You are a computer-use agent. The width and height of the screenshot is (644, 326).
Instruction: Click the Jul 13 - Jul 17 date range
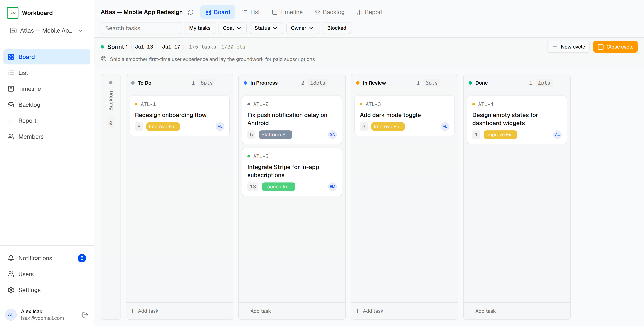pyautogui.click(x=157, y=47)
